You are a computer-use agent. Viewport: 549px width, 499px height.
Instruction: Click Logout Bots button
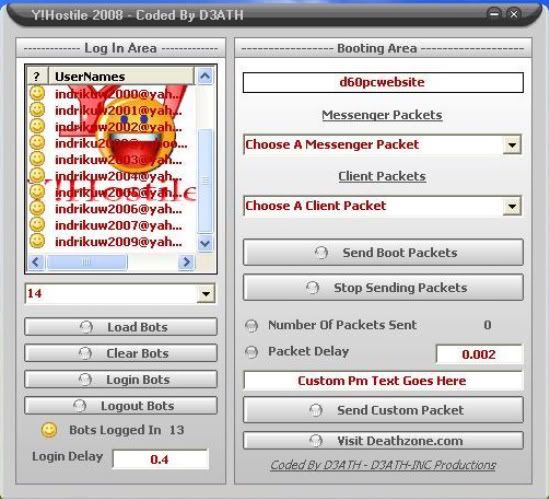click(121, 406)
